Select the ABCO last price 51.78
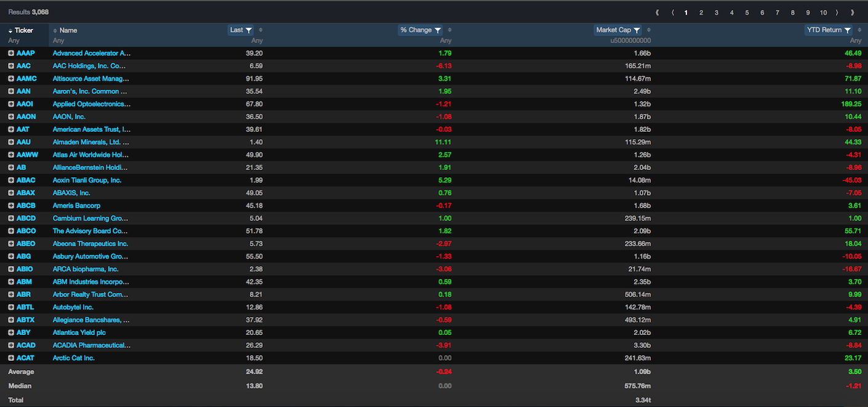 tap(254, 231)
